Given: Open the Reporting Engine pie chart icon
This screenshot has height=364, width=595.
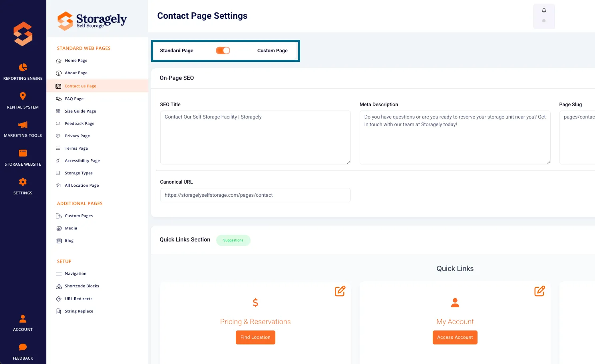Looking at the screenshot, I should [23, 67].
